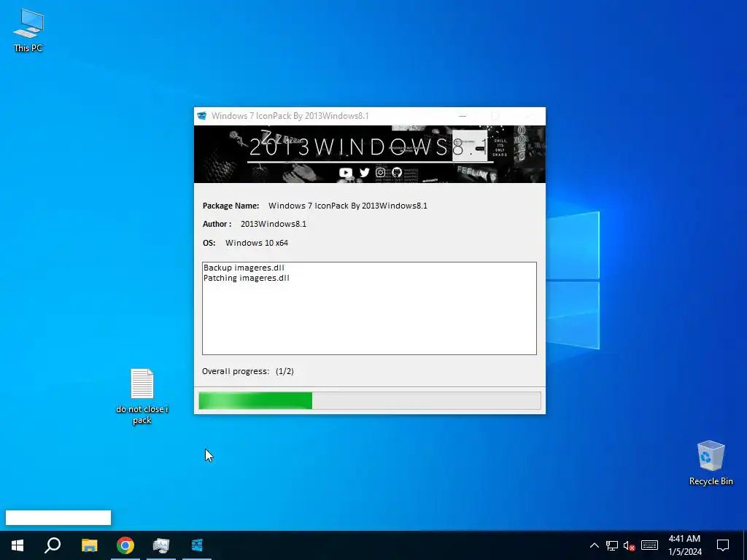Show hidden tray icons chevron
Image resolution: width=747 pixels, height=560 pixels.
point(594,545)
